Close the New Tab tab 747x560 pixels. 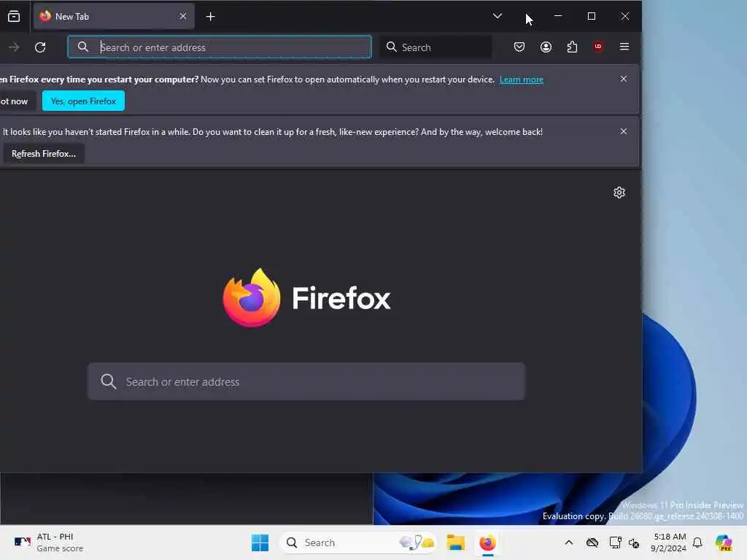(x=183, y=17)
